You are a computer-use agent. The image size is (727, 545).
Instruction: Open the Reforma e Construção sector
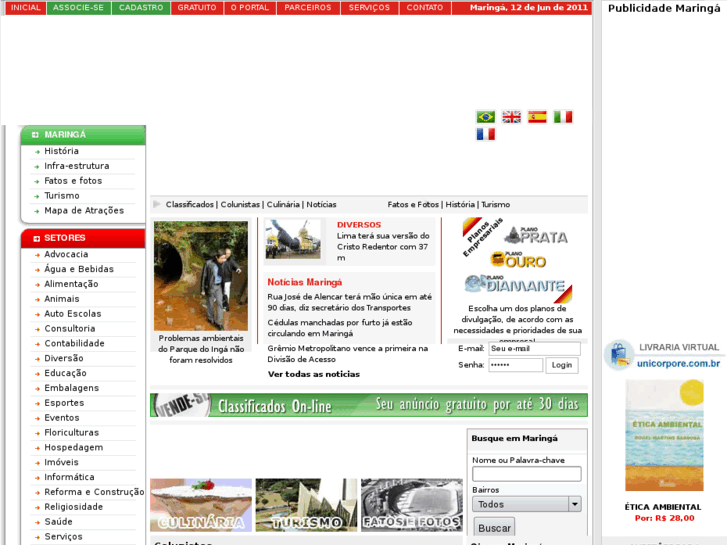coord(94,492)
